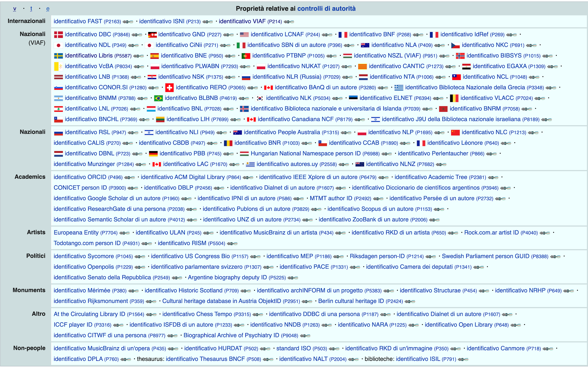This screenshot has width=588, height=367.
Task: Open identificativo NSZL (VIAF) link
Action: (x=395, y=56)
